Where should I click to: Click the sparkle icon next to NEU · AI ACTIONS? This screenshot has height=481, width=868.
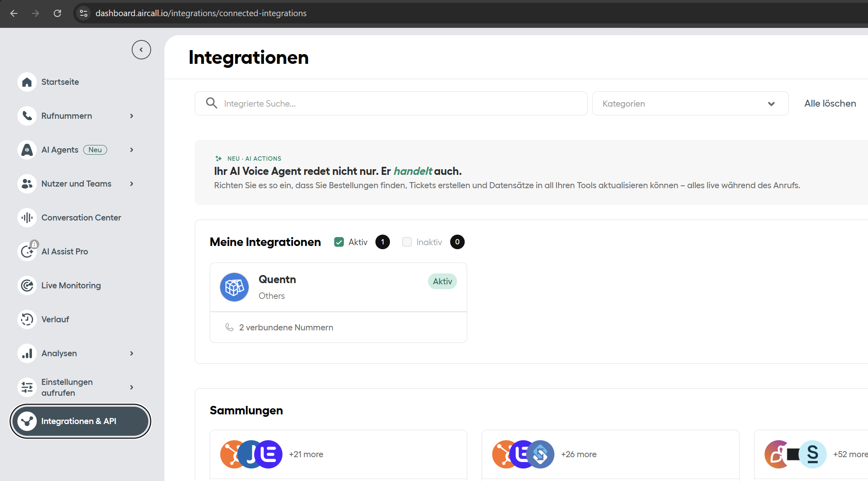[x=219, y=158]
